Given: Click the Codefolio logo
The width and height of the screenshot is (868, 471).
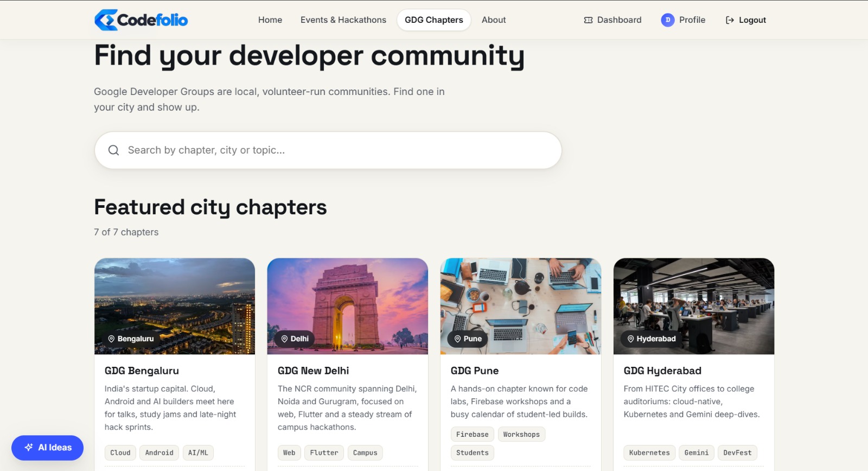Looking at the screenshot, I should [x=141, y=20].
